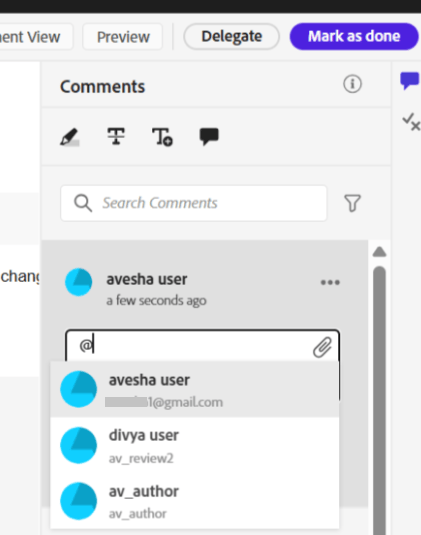
Task: Select the Add comment bubble tool
Action: (209, 137)
